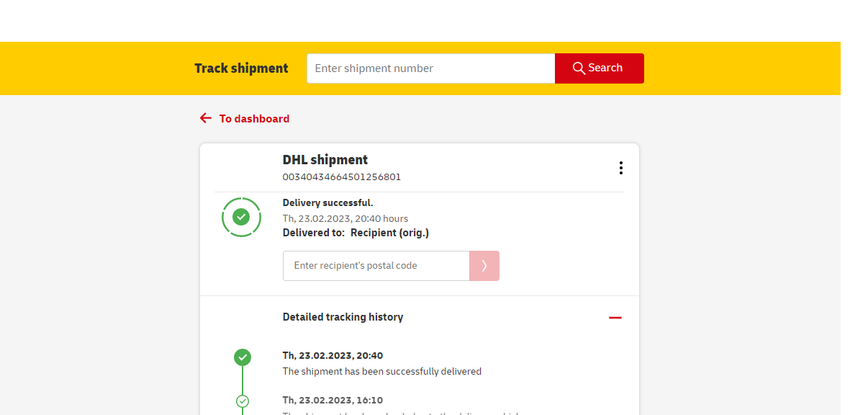
Task: Click the magnifier icon in Search button
Action: [579, 68]
